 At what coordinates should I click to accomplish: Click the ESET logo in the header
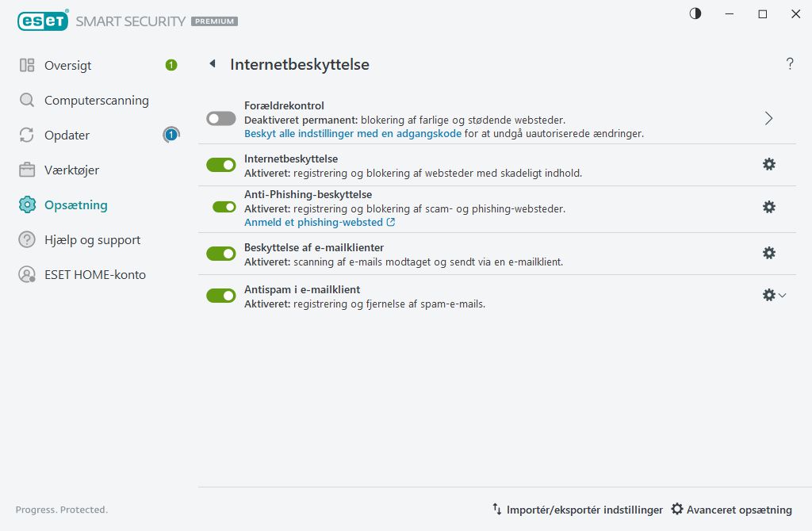pos(43,21)
